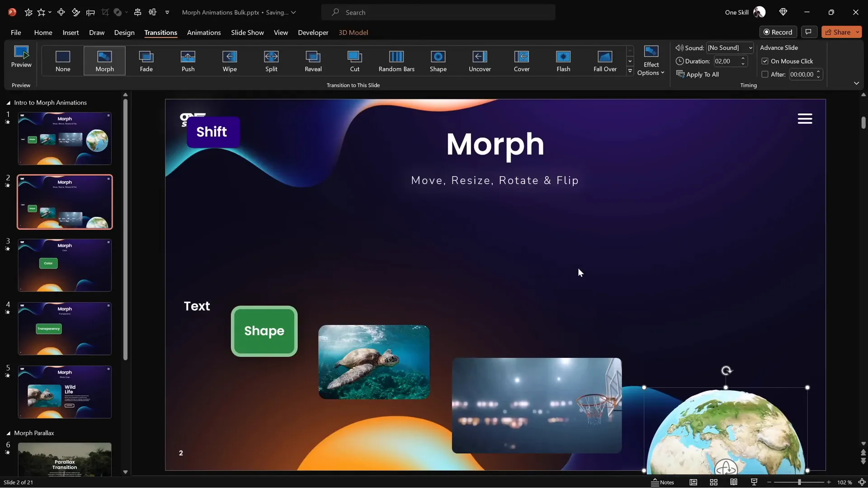868x488 pixels.
Task: Apply the Fall Over transition
Action: coord(605,61)
